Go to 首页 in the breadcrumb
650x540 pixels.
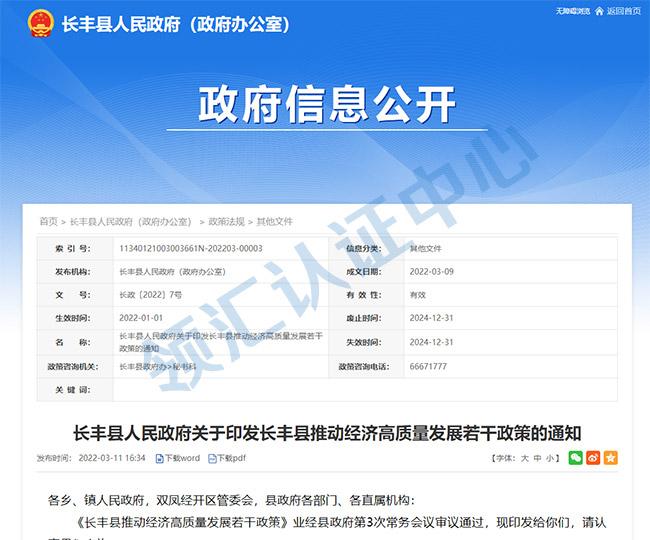(49, 222)
